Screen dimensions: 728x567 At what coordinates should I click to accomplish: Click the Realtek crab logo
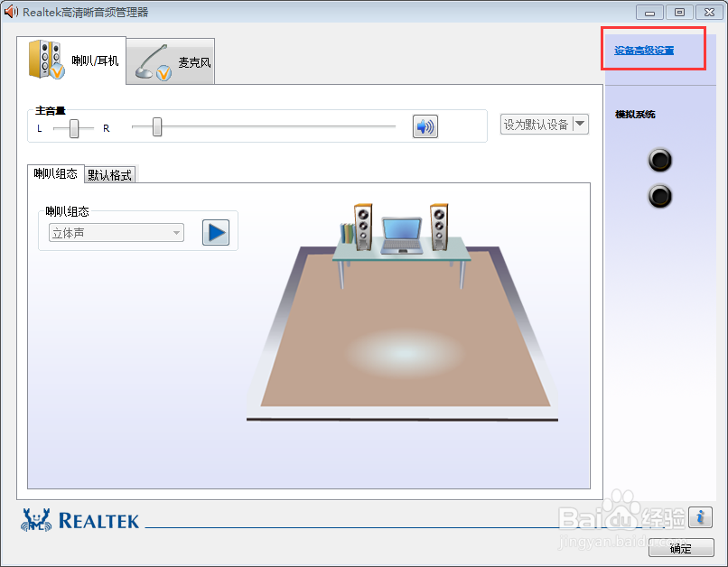[36, 520]
